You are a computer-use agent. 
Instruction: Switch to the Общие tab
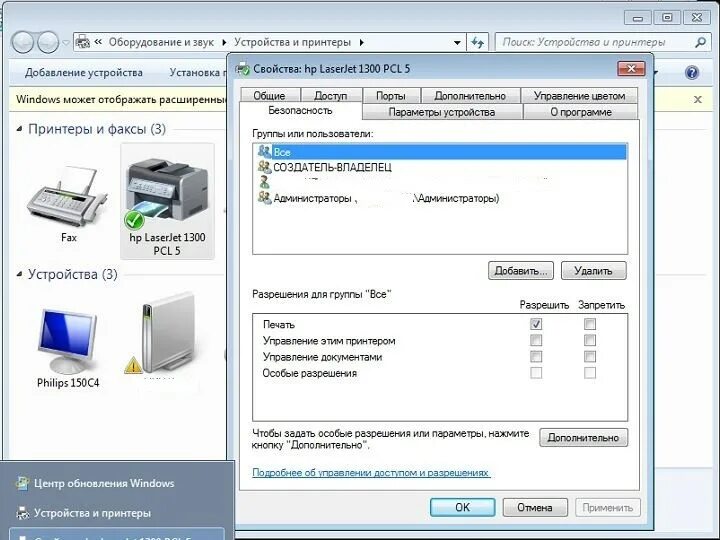click(x=269, y=96)
